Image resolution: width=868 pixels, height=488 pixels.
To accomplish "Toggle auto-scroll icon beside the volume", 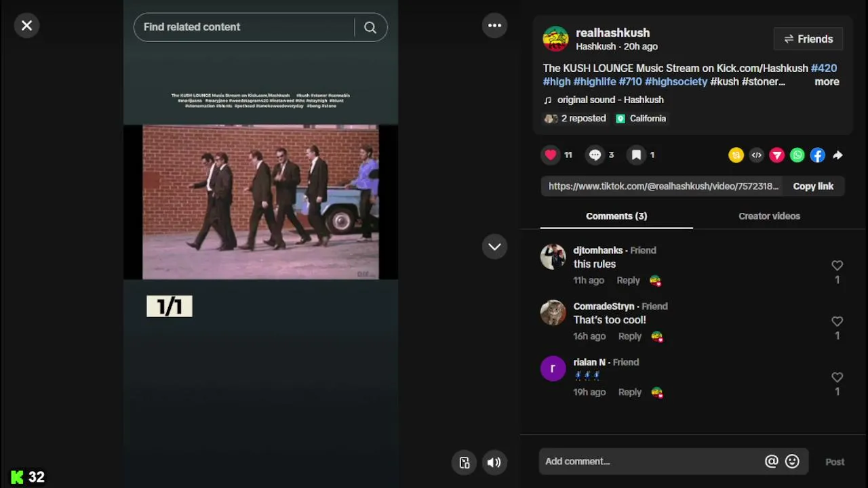I will click(465, 463).
